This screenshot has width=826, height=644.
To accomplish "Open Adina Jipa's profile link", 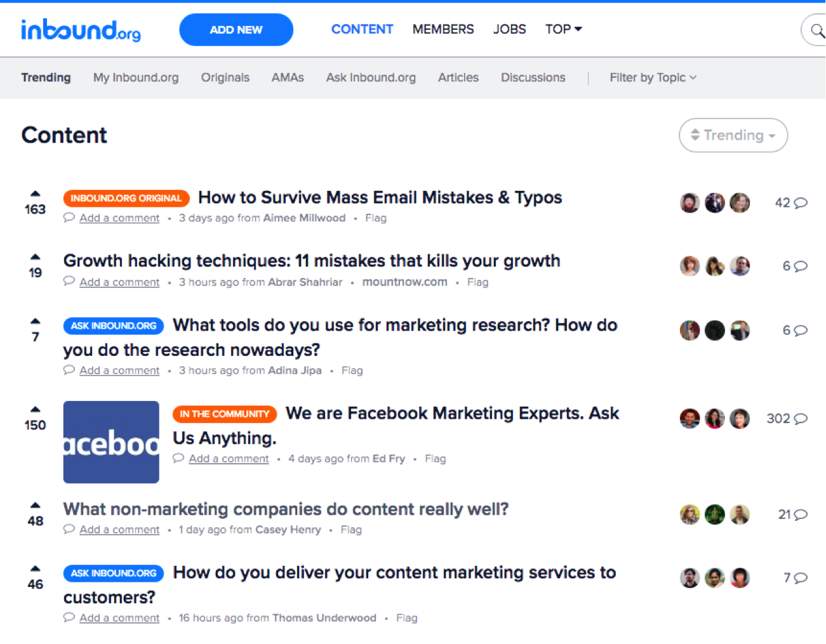I will (x=295, y=370).
